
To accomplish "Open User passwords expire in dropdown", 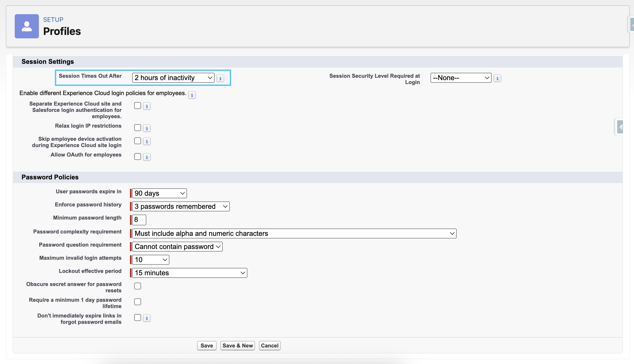I will (159, 193).
